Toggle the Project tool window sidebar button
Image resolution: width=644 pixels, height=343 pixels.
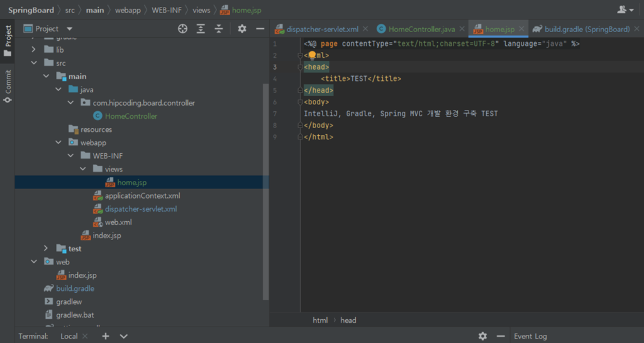point(8,41)
